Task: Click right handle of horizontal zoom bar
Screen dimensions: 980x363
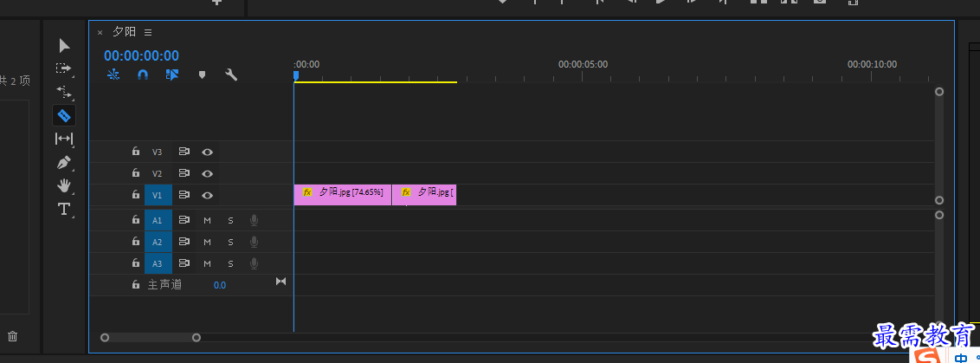Action: (x=197, y=337)
